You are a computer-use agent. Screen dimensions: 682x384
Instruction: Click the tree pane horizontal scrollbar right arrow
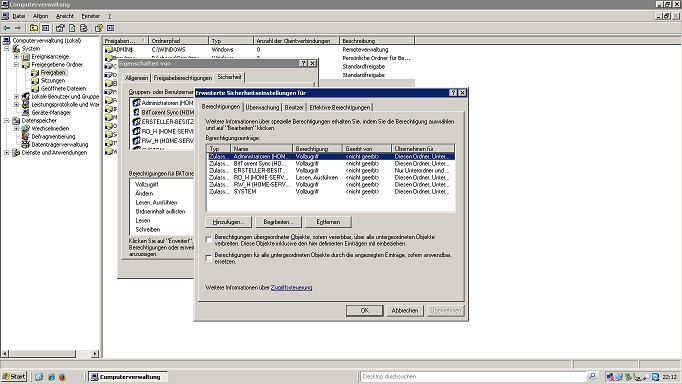point(95,354)
